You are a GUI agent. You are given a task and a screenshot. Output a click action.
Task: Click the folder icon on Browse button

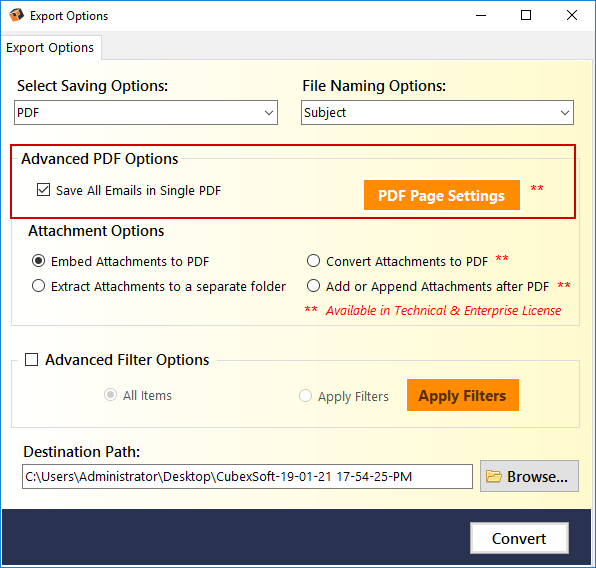pyautogui.click(x=494, y=476)
